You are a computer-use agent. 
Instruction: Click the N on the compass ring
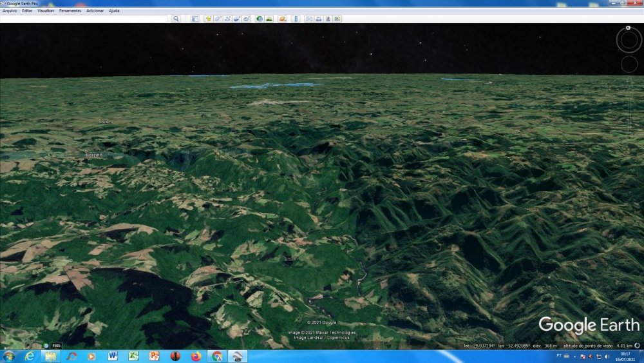(x=627, y=29)
